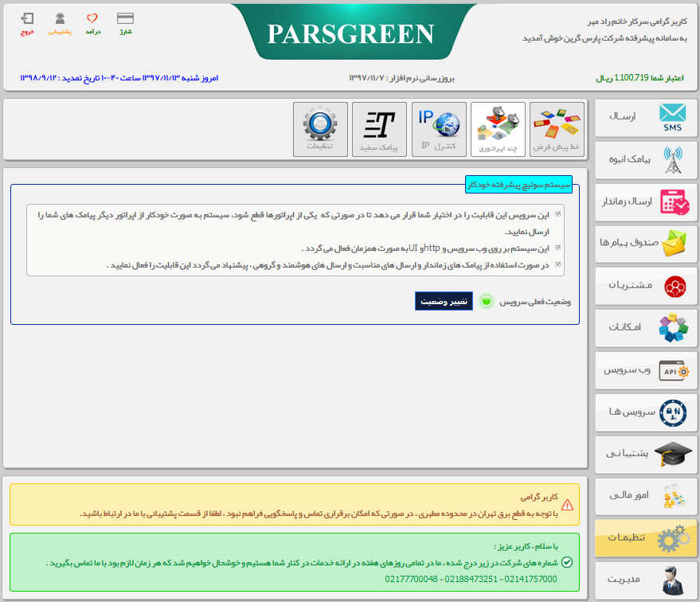This screenshot has height=602, width=700.
Task: Open the چند اپراتوری (multi-operator) tool
Action: 497,129
